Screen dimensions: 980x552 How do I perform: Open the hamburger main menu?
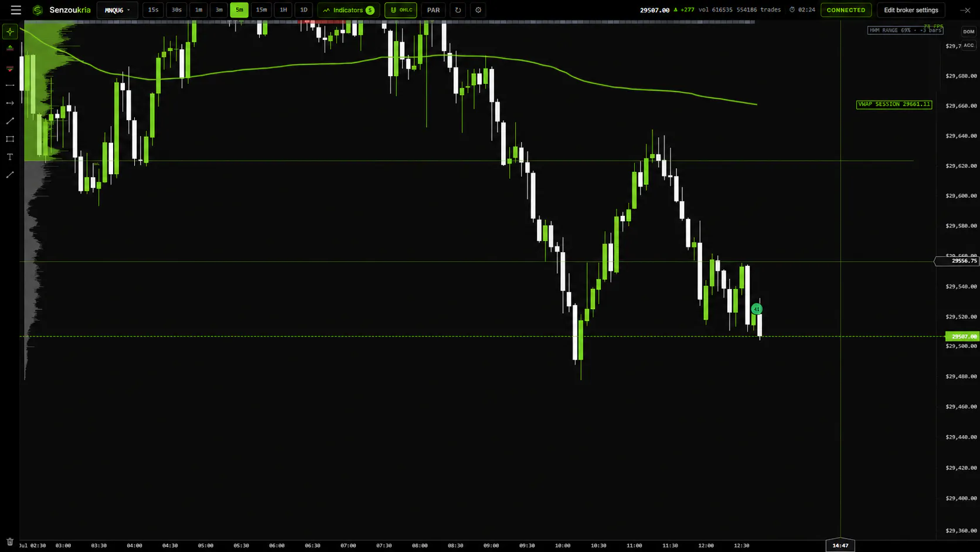16,10
